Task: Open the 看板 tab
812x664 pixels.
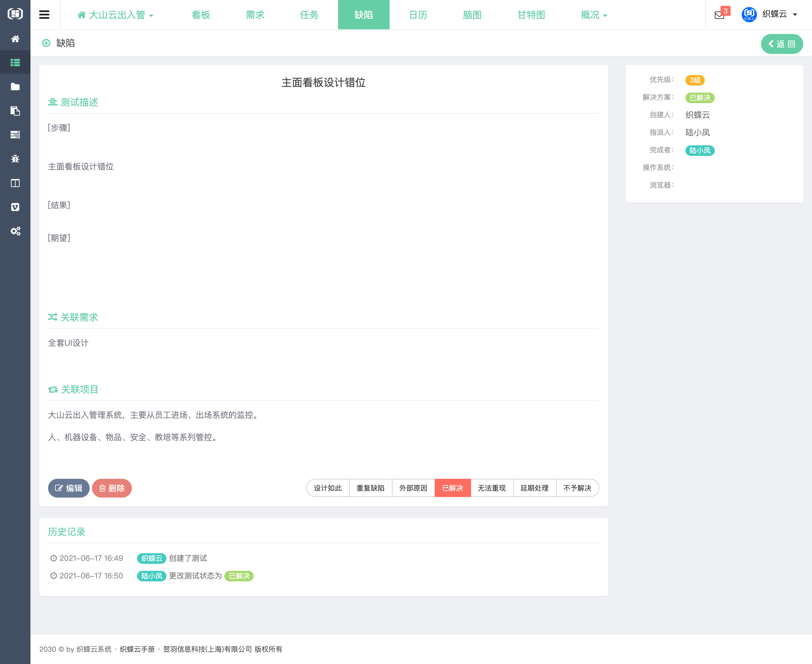Action: click(x=201, y=15)
